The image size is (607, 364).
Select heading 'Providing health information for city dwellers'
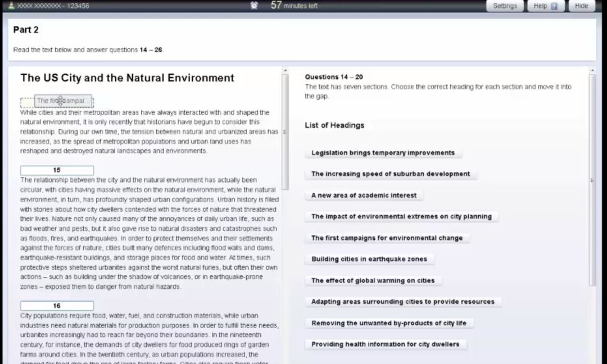(x=386, y=344)
